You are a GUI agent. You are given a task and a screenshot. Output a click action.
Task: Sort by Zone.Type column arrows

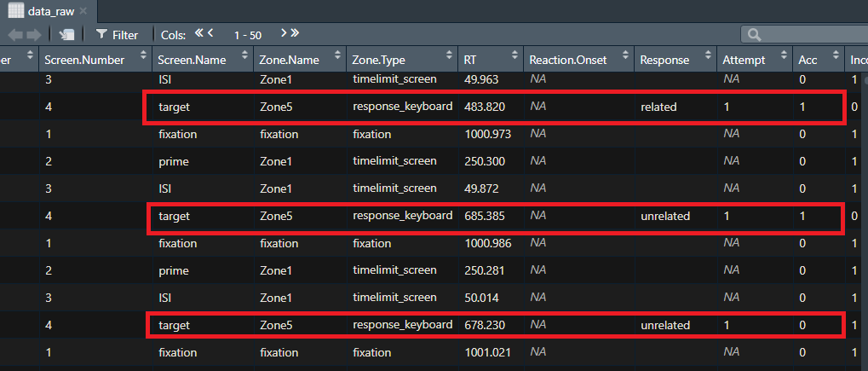(448, 55)
